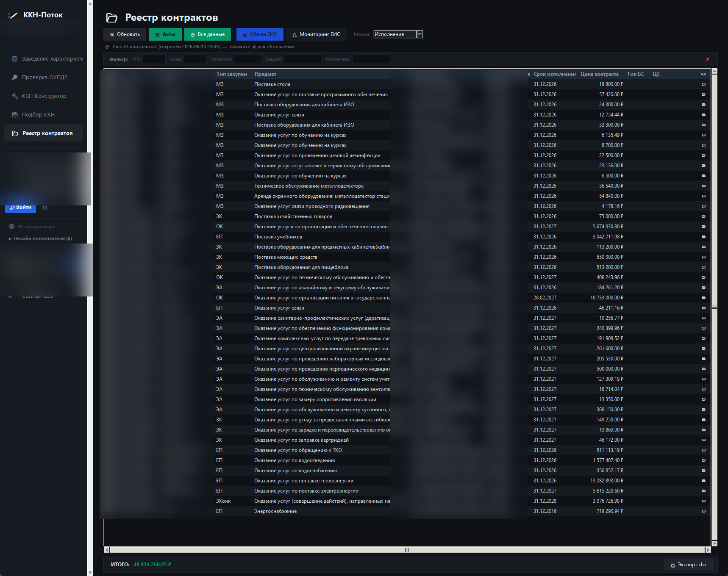Open 'Проверка ОКПД2' in the sidebar
This screenshot has height=576, width=728.
click(44, 78)
